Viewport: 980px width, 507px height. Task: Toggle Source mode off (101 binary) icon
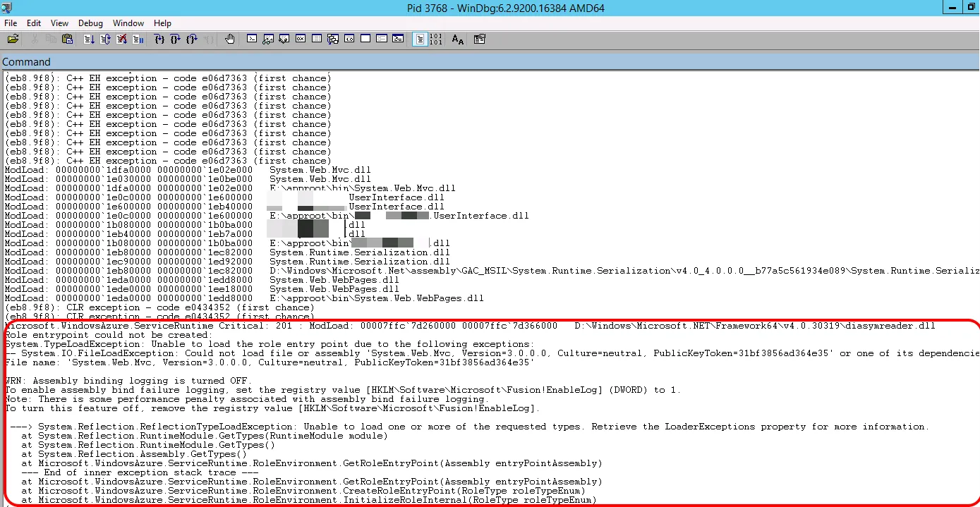(435, 39)
